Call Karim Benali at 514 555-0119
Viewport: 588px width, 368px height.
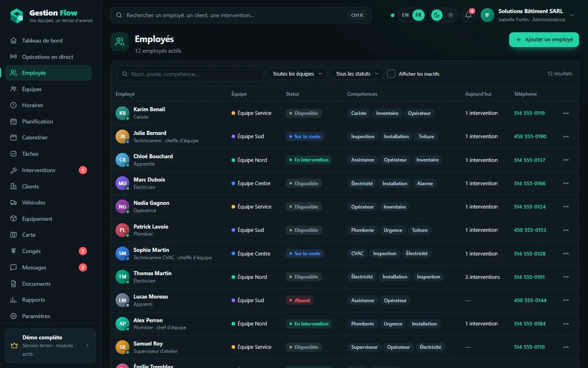point(529,113)
